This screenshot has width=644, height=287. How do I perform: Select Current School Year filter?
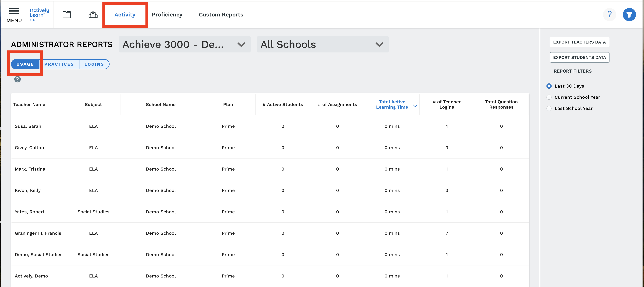549,97
